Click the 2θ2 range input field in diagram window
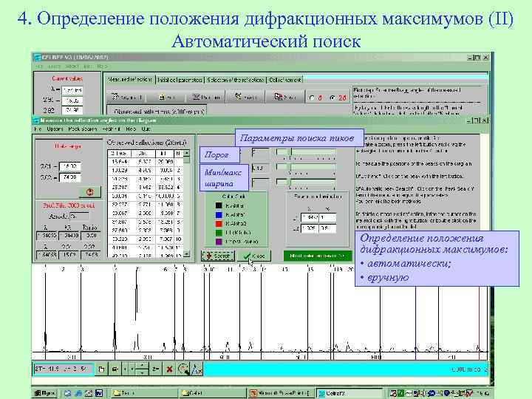This screenshot has width=532, height=399. pyautogui.click(x=70, y=177)
